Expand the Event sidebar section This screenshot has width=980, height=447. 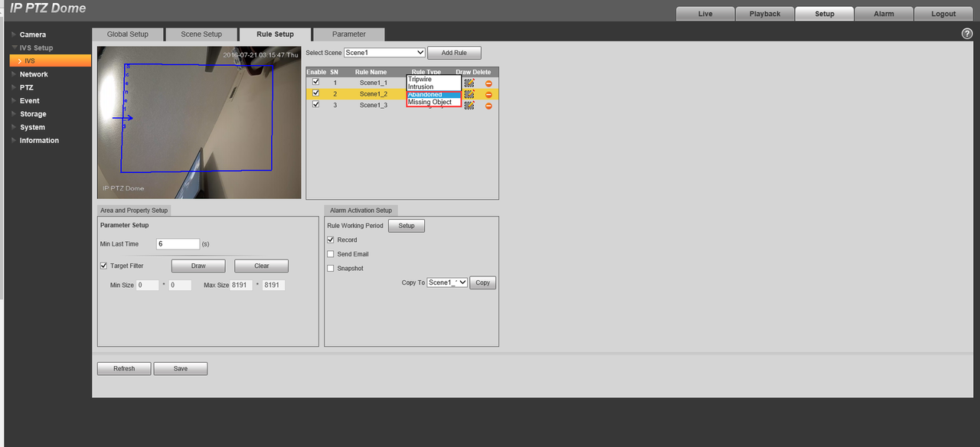click(x=29, y=100)
